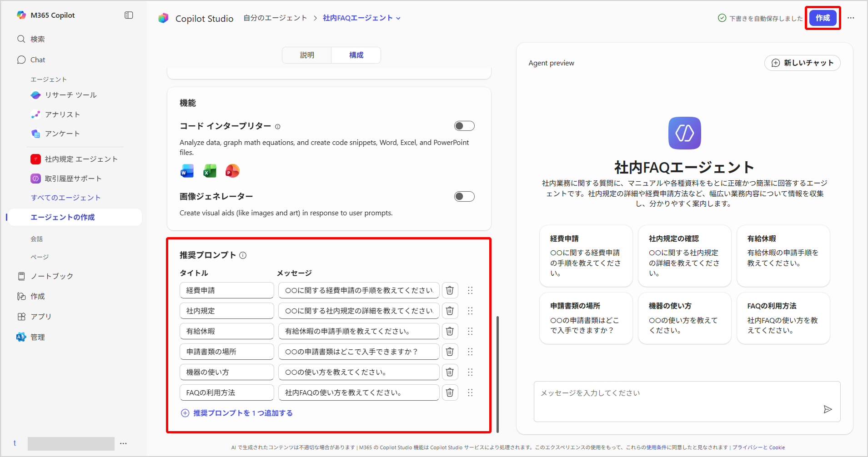
Task: Expand the 社内FAQエージェント breadcrumb dropdown
Action: (398, 18)
